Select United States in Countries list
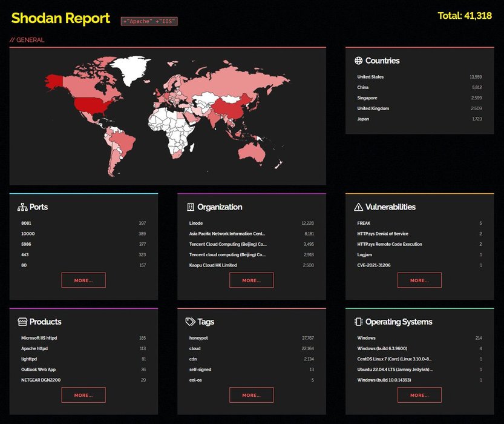The image size is (504, 424). coord(370,77)
